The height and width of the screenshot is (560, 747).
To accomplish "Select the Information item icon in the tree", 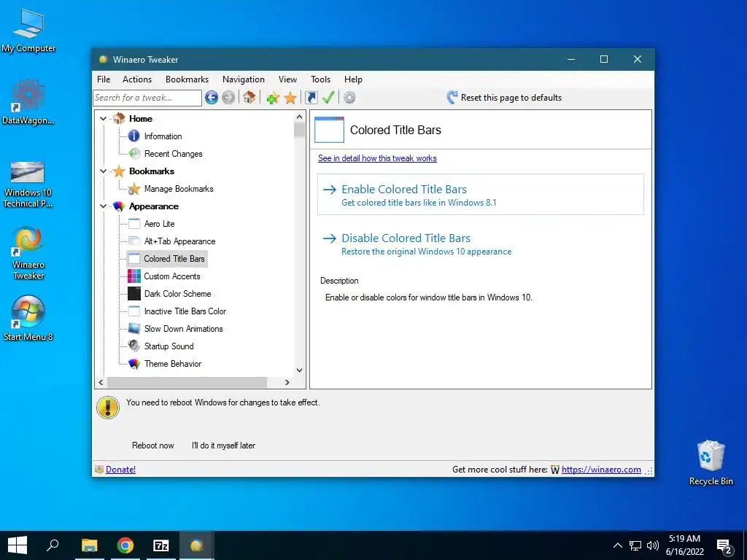I will pyautogui.click(x=134, y=136).
